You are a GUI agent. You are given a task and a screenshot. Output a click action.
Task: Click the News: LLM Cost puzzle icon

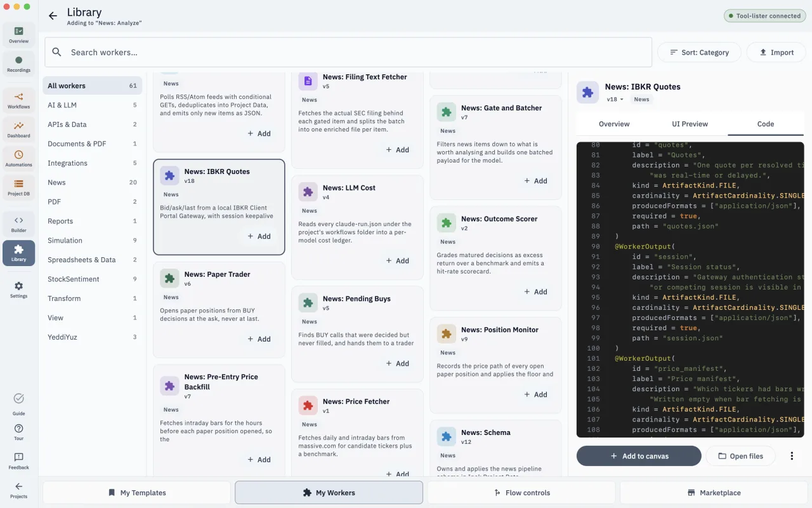pos(308,192)
